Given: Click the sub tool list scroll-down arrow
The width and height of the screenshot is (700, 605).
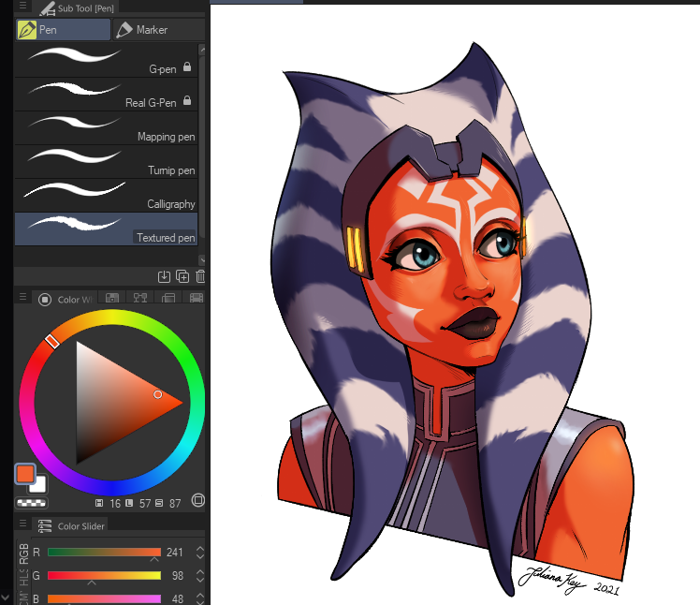Looking at the screenshot, I should [x=202, y=259].
